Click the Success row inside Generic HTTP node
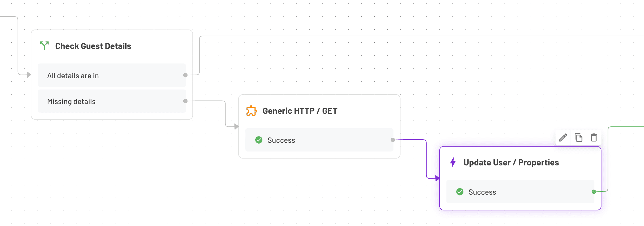The width and height of the screenshot is (644, 226). (319, 140)
